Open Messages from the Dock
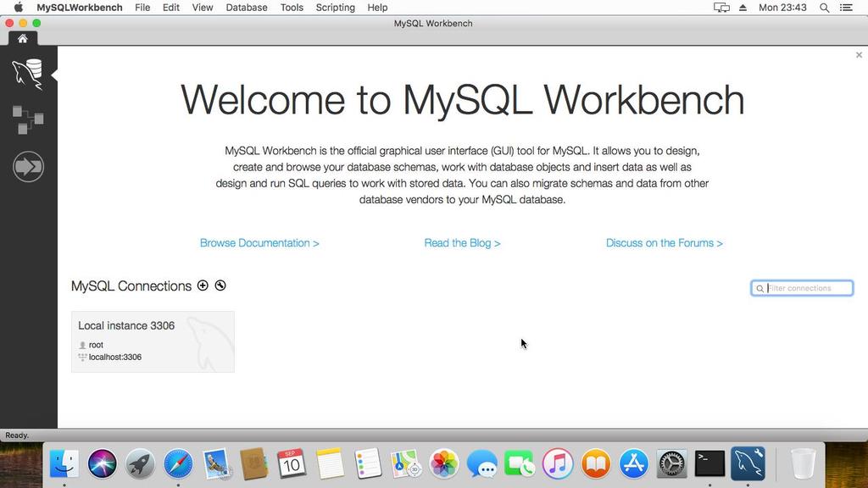The height and width of the screenshot is (488, 868). [x=481, y=463]
